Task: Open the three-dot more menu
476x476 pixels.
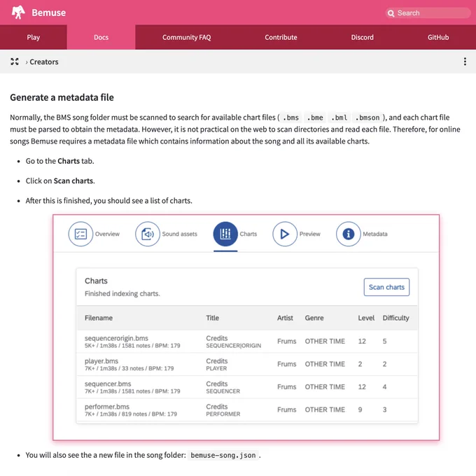Action: (x=465, y=62)
